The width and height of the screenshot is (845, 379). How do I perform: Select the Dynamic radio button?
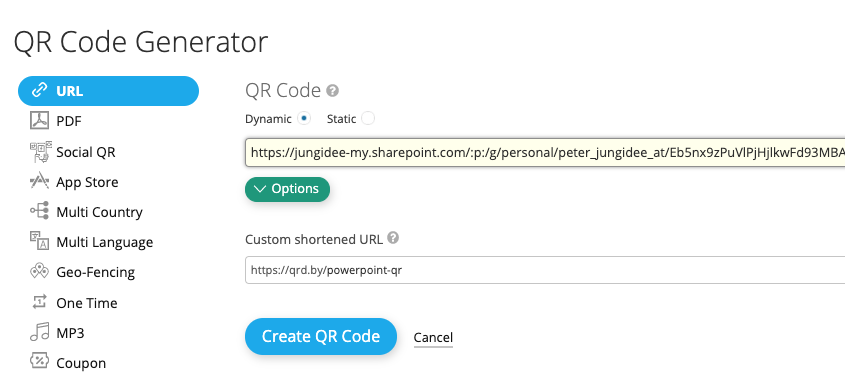click(x=304, y=118)
